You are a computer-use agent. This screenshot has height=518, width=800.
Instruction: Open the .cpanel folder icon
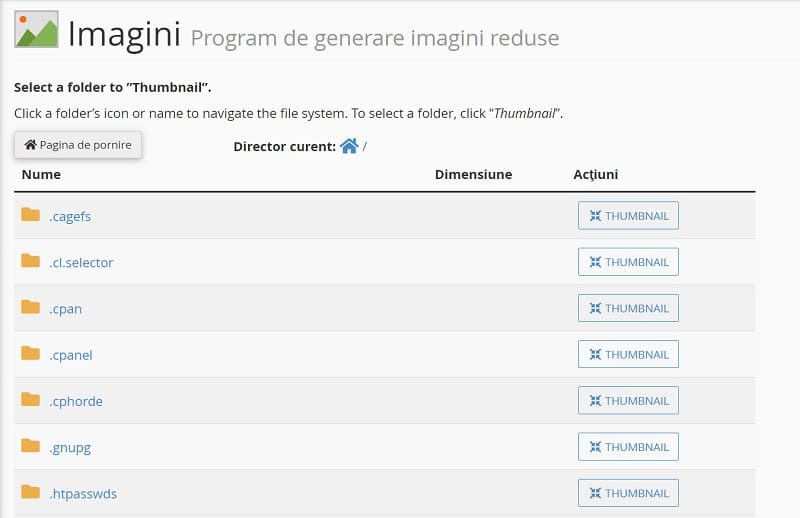pyautogui.click(x=31, y=353)
